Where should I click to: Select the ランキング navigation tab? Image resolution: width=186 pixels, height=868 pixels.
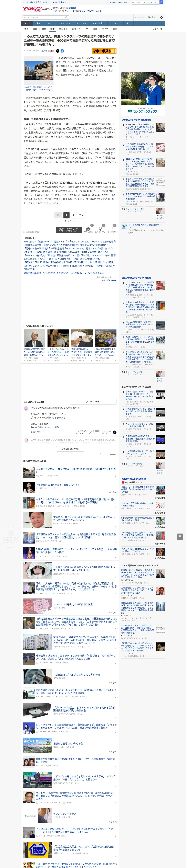click(115, 24)
